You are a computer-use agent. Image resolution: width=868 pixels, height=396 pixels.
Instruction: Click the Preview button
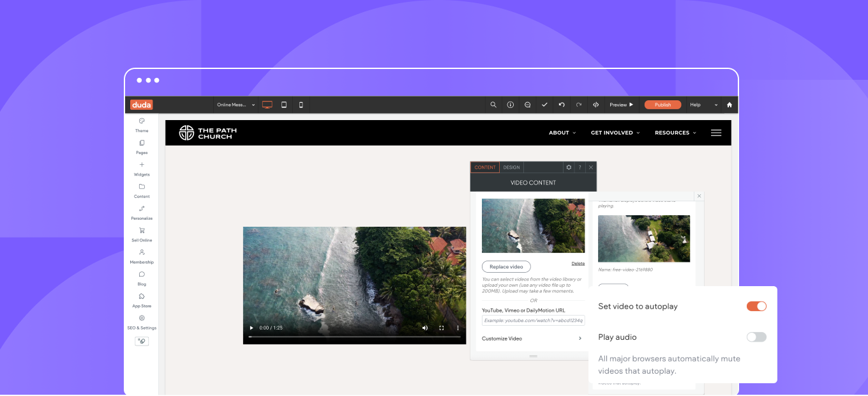[622, 105]
